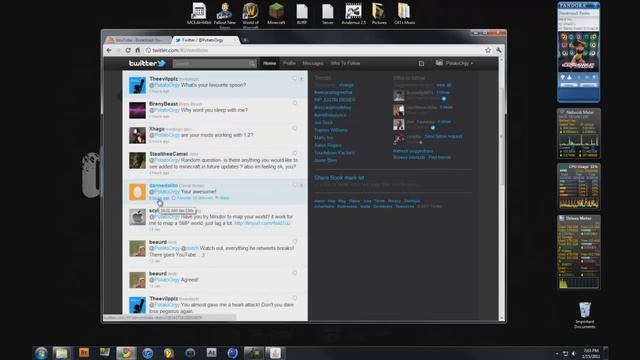This screenshot has height=360, width=640.
Task: Click Reply on the Your awesome tweet
Action: click(222, 198)
